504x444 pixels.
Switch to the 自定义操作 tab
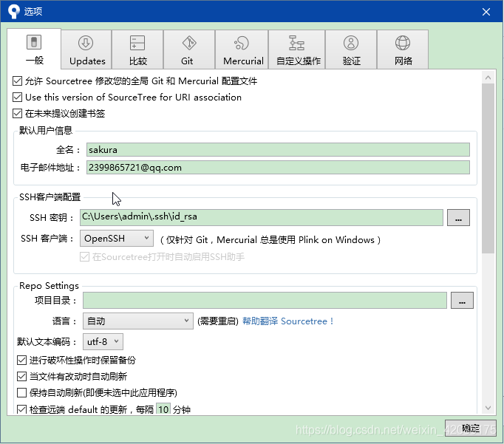tap(296, 49)
